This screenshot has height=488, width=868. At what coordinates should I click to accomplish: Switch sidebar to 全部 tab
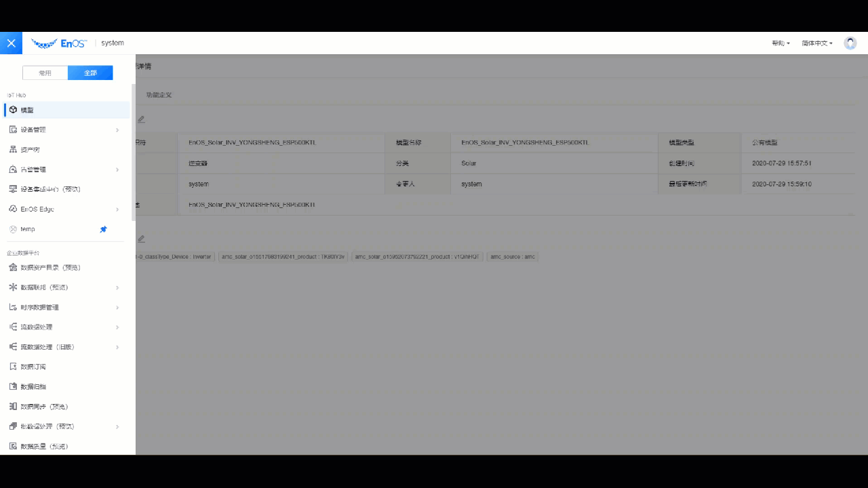tap(90, 73)
